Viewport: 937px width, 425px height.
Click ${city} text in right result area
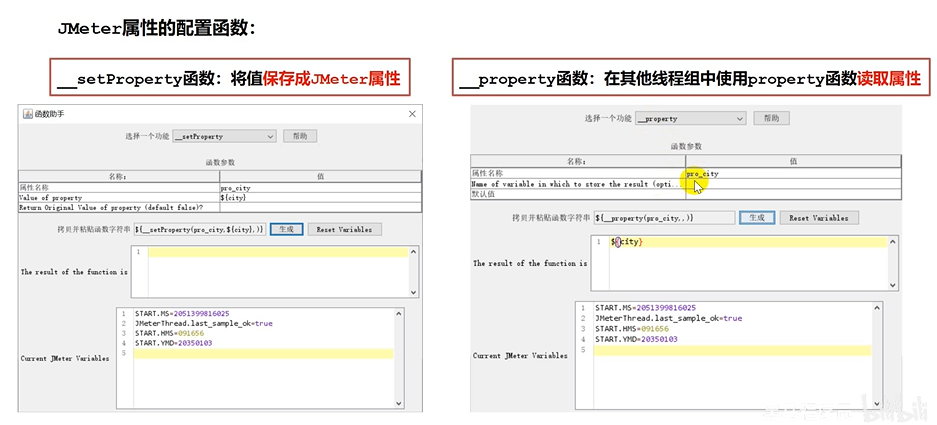(626, 242)
